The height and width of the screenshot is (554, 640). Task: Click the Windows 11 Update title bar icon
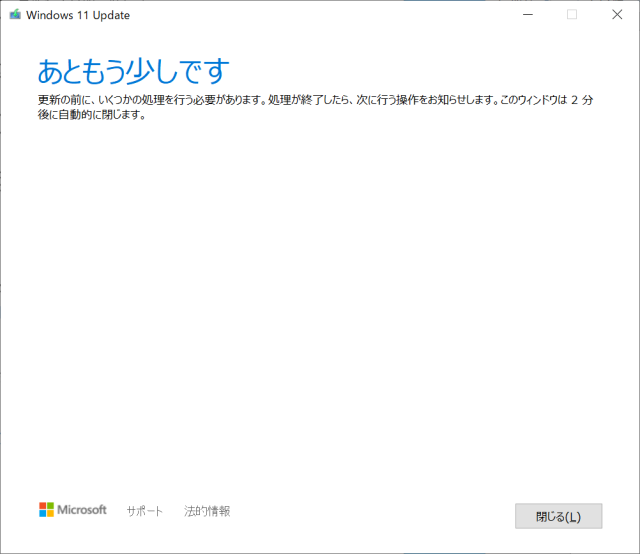click(15, 15)
